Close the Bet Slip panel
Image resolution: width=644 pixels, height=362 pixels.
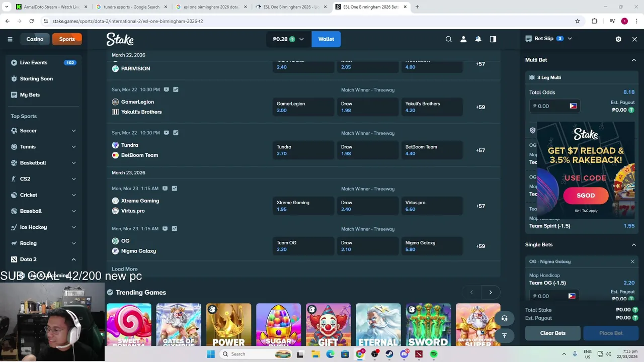(634, 39)
